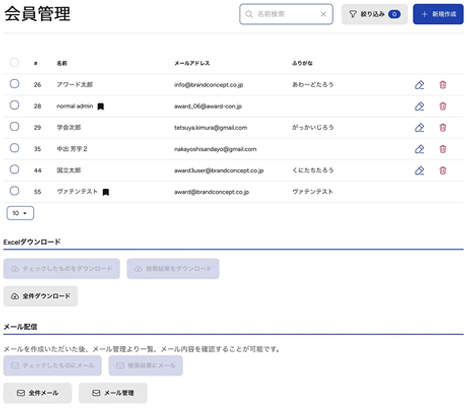
Task: Click the # column header
Action: 36,63
